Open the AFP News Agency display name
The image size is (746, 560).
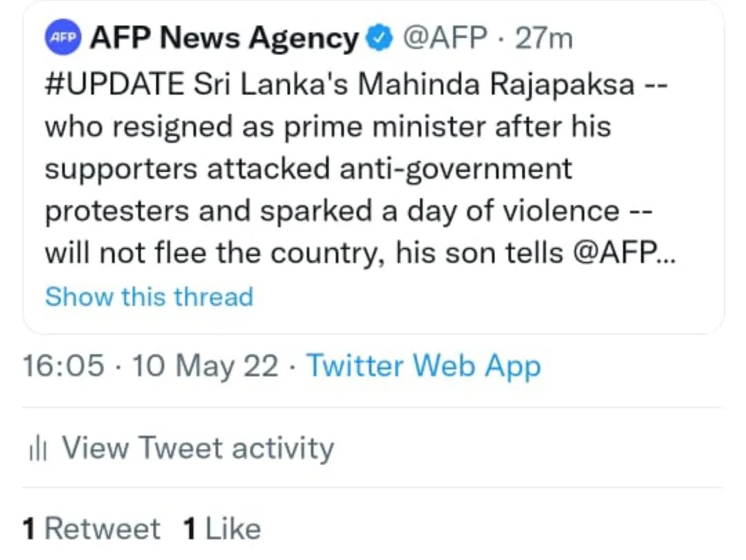[224, 39]
